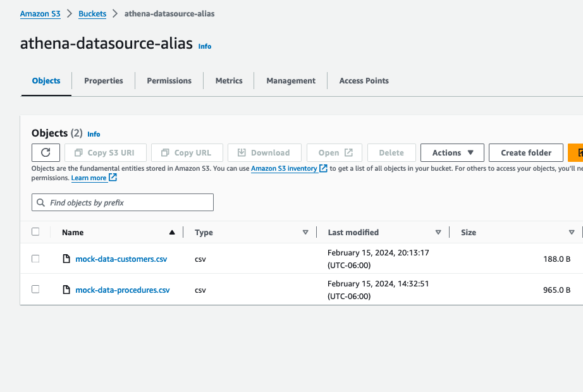Open the Metrics tab

click(x=229, y=81)
